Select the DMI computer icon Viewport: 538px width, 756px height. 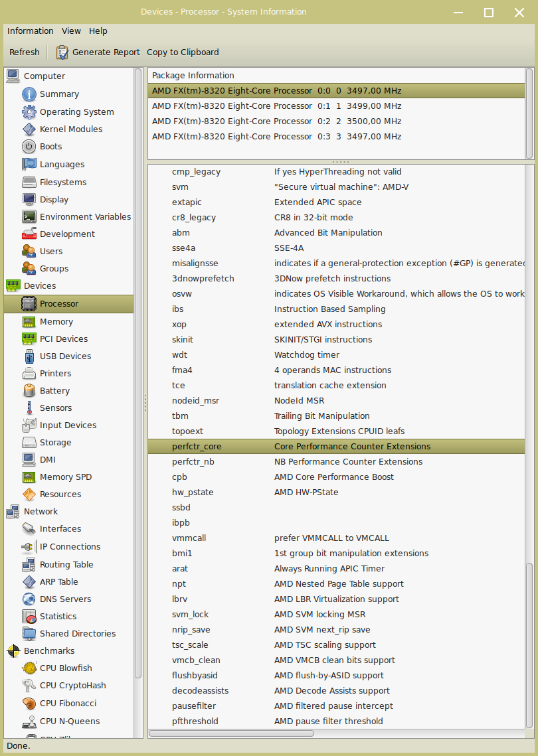pyautogui.click(x=29, y=460)
